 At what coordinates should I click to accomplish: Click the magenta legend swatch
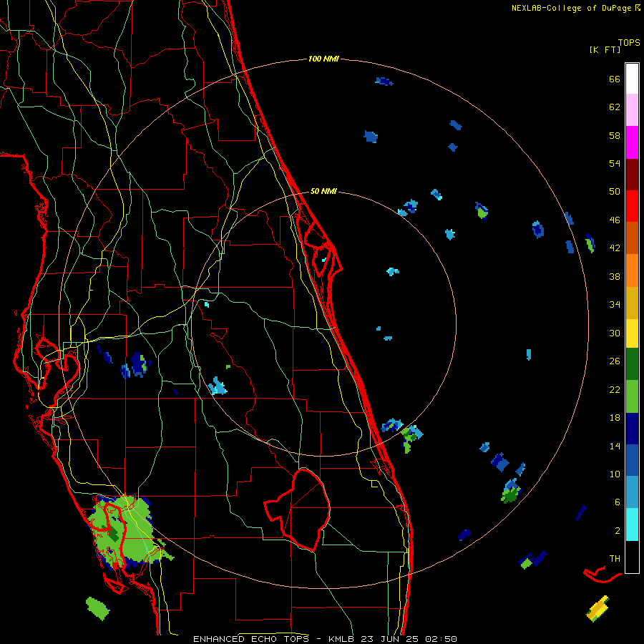[632, 142]
